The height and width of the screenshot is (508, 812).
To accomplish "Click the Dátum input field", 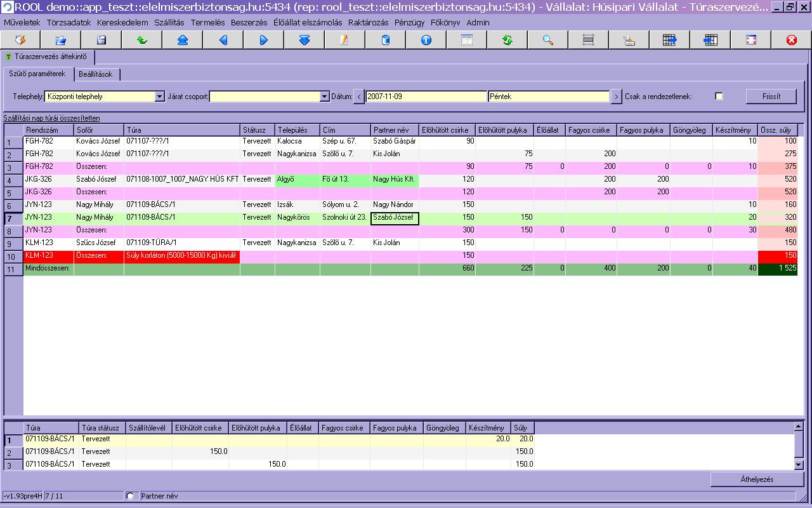I will [x=426, y=97].
